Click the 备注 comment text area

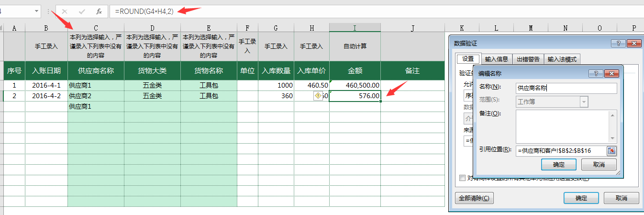[562, 126]
